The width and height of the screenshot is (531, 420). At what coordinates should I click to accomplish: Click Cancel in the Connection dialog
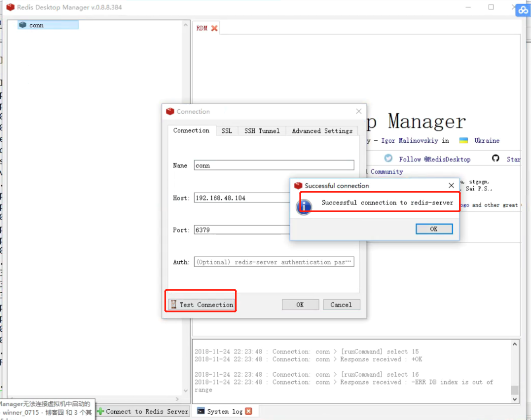(341, 305)
